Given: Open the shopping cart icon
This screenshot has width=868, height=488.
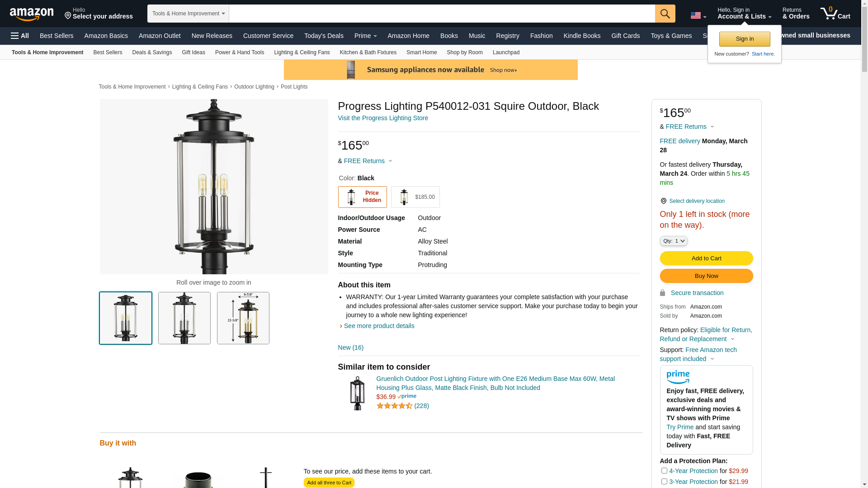Looking at the screenshot, I should coord(835,14).
